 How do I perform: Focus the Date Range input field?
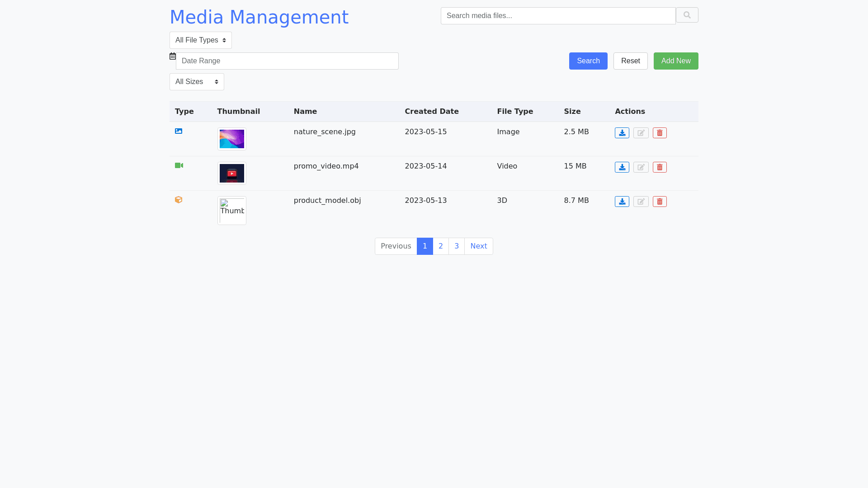pos(287,61)
